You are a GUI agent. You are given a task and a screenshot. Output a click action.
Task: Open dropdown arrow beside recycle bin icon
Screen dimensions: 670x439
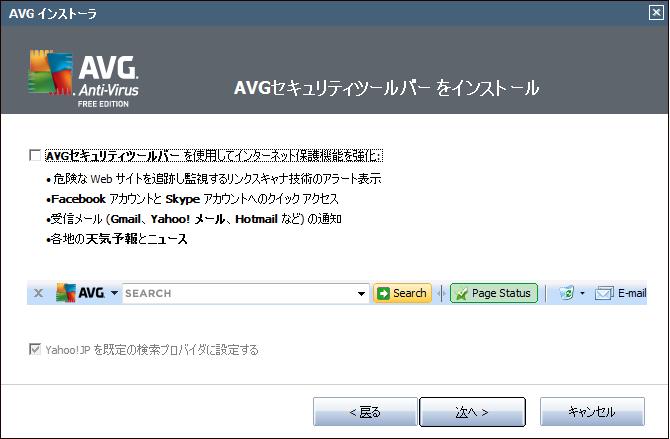click(x=582, y=294)
